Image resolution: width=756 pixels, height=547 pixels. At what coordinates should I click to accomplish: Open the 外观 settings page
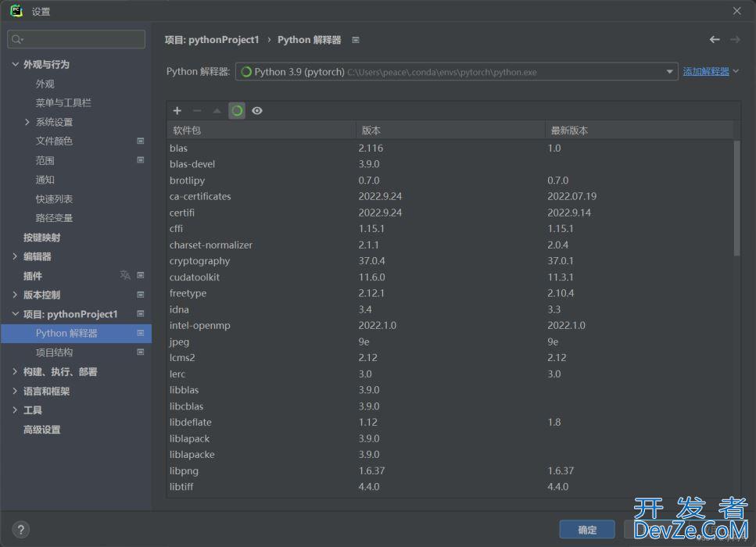pyautogui.click(x=45, y=84)
